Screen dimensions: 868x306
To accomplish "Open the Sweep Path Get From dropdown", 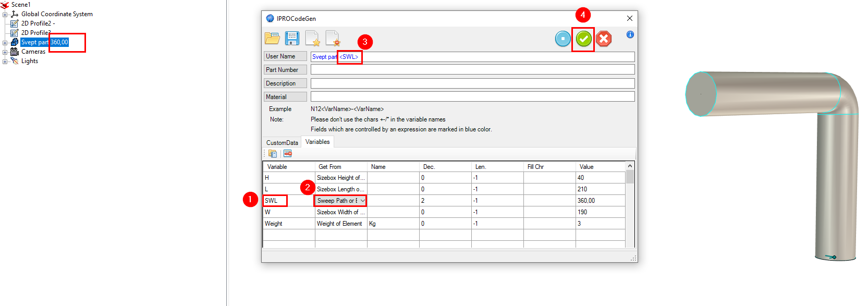I will tap(362, 201).
